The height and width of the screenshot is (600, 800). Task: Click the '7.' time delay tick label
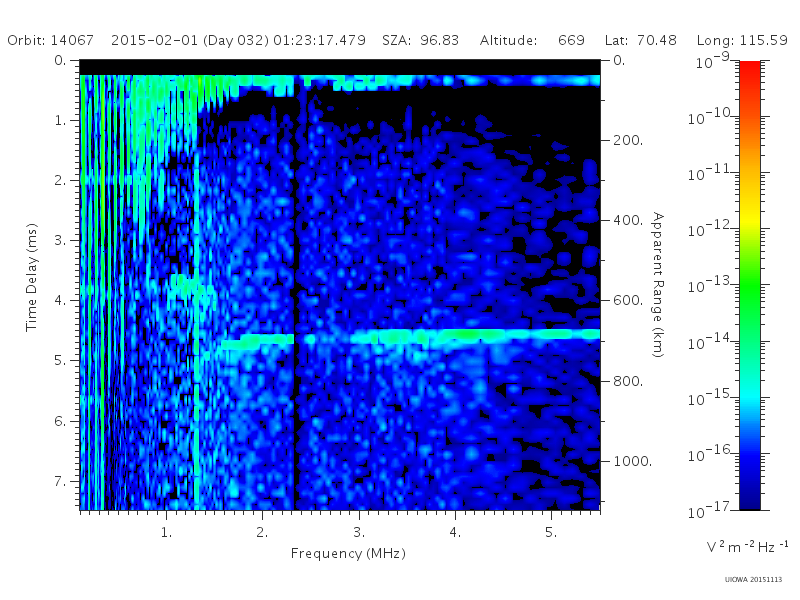60,481
